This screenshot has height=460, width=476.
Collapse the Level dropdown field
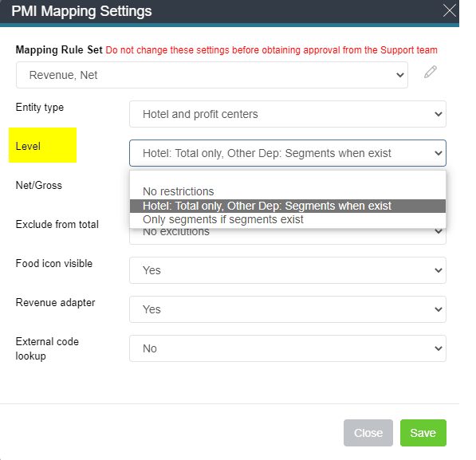pos(288,153)
